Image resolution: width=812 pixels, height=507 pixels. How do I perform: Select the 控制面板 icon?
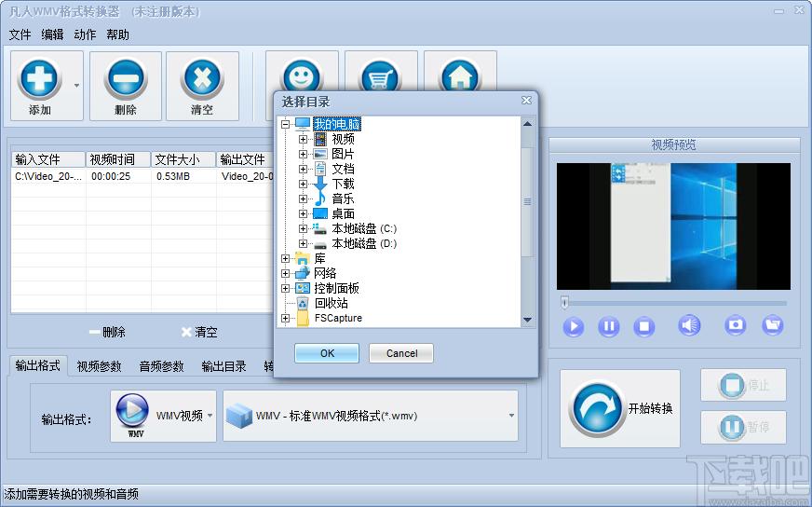(x=303, y=288)
